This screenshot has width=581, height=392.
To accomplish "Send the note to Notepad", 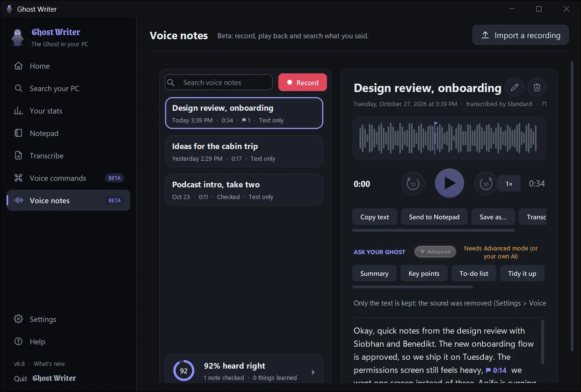I will pos(434,217).
